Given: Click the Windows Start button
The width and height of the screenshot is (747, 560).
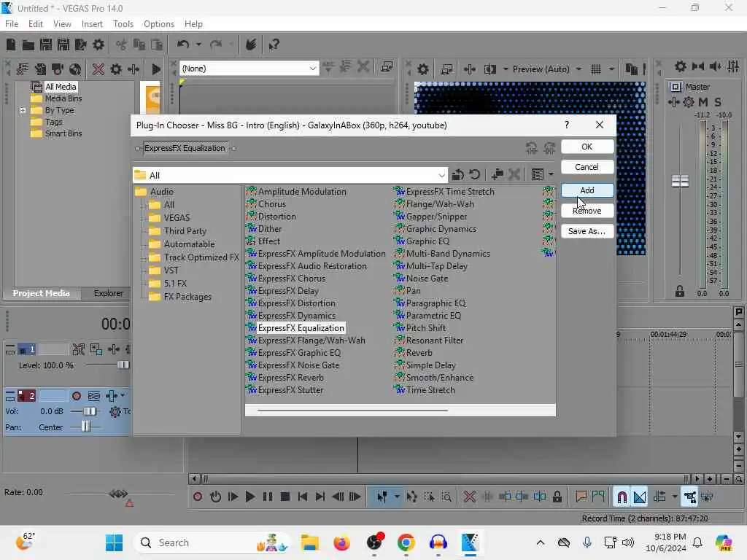Looking at the screenshot, I should click(x=114, y=542).
